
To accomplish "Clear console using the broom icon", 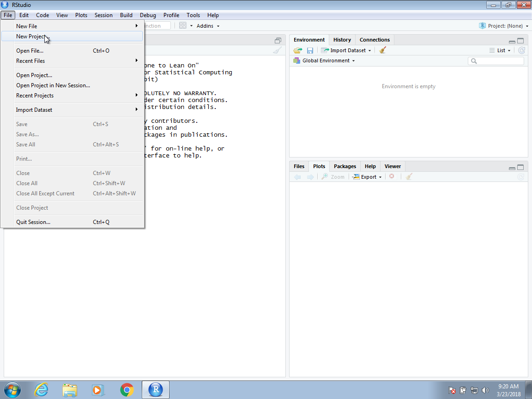I will 277,50.
